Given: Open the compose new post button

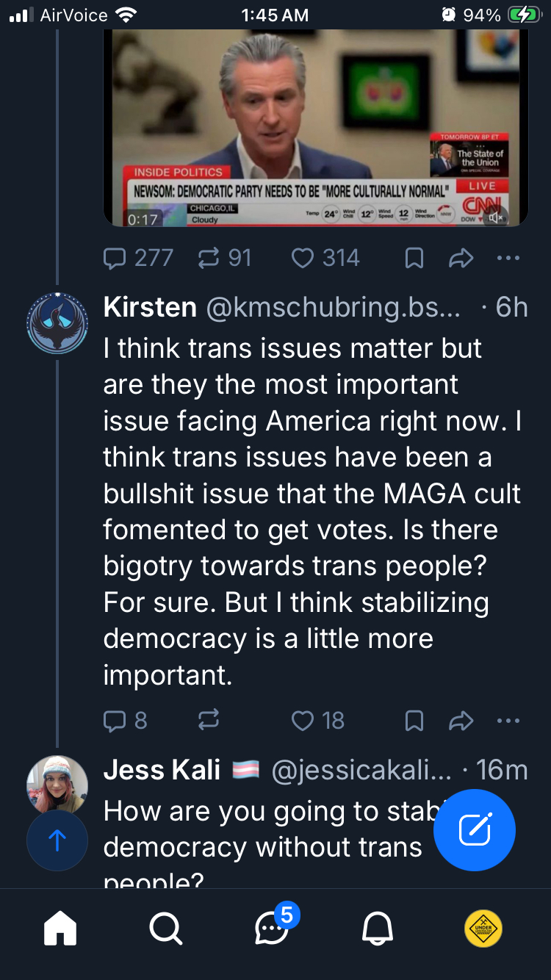Looking at the screenshot, I should click(x=475, y=829).
